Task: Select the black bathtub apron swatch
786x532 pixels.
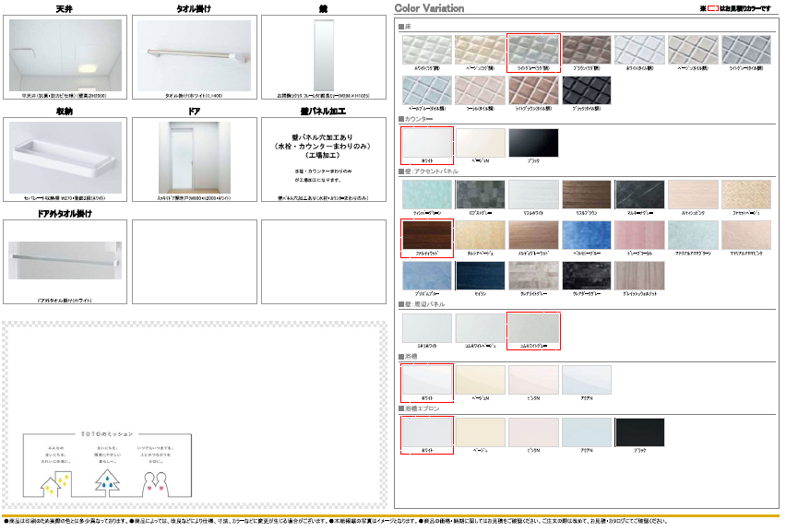Action: (x=640, y=432)
